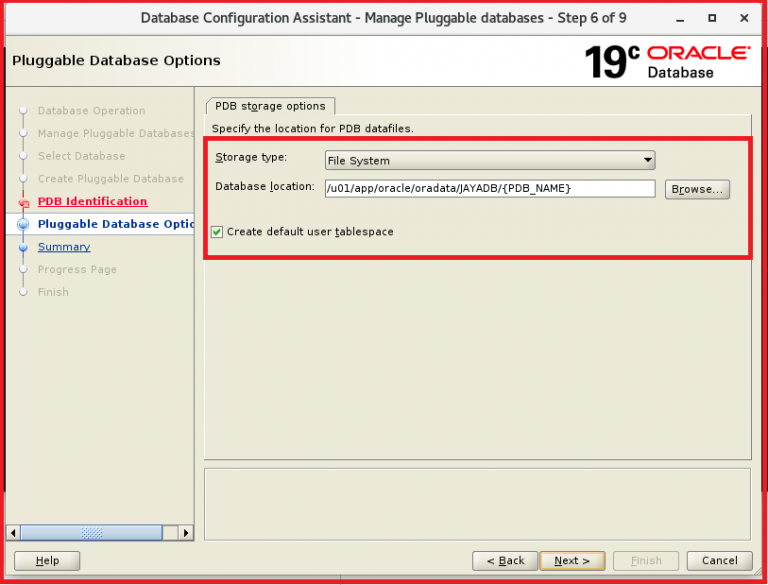Screen dimensions: 768x585
Task: Select Pluggable Database Options step
Action: pos(116,224)
